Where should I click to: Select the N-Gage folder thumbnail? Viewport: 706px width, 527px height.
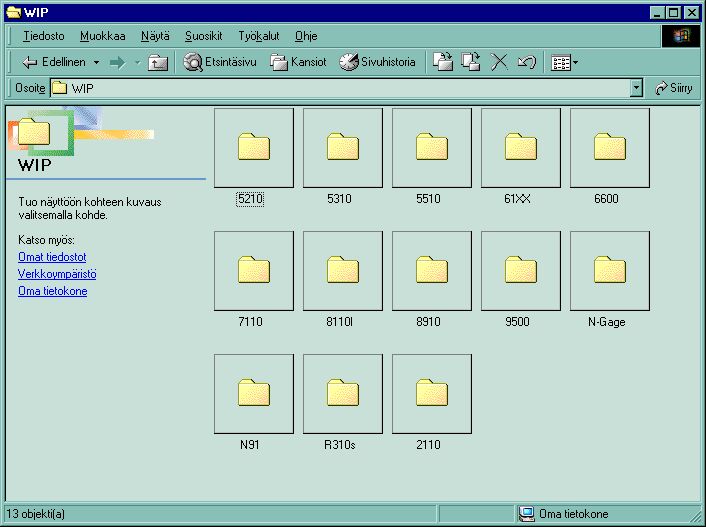(610, 271)
